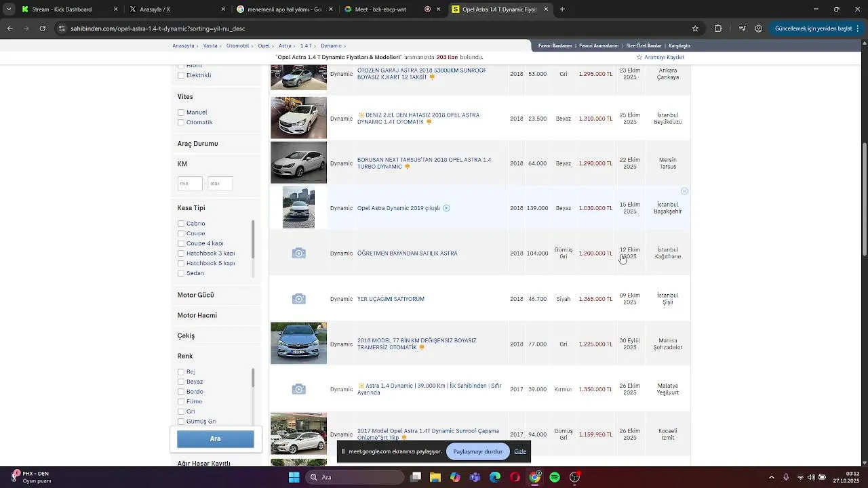This screenshot has height=488, width=868.
Task: Switch to the menemenli apo hal yıkımı tab
Action: click(x=283, y=9)
